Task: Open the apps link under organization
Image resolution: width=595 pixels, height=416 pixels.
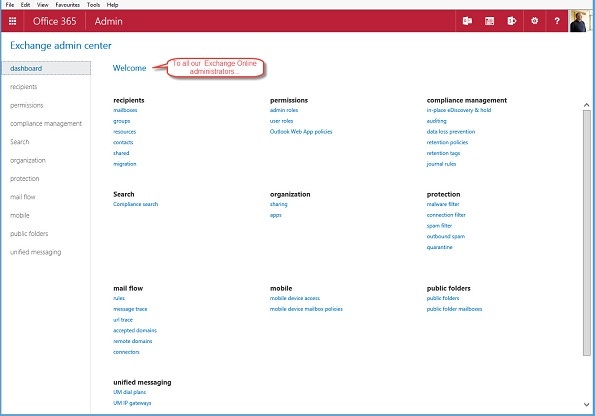Action: tap(275, 215)
